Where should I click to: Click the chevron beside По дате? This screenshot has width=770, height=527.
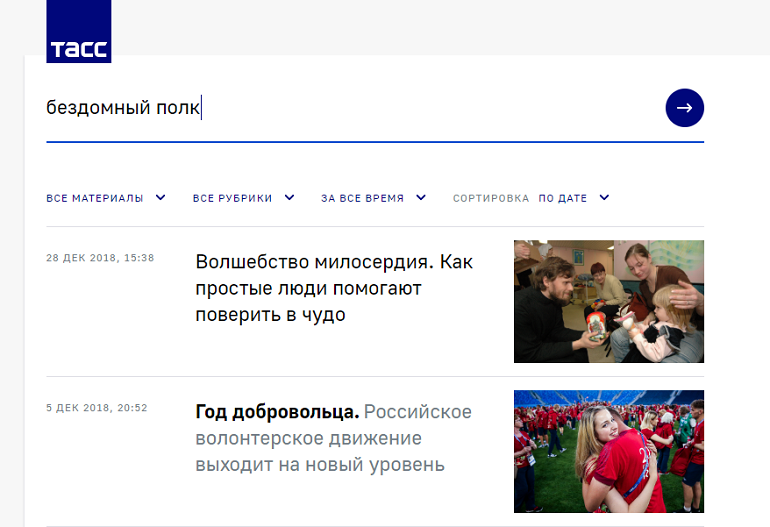[x=604, y=198]
